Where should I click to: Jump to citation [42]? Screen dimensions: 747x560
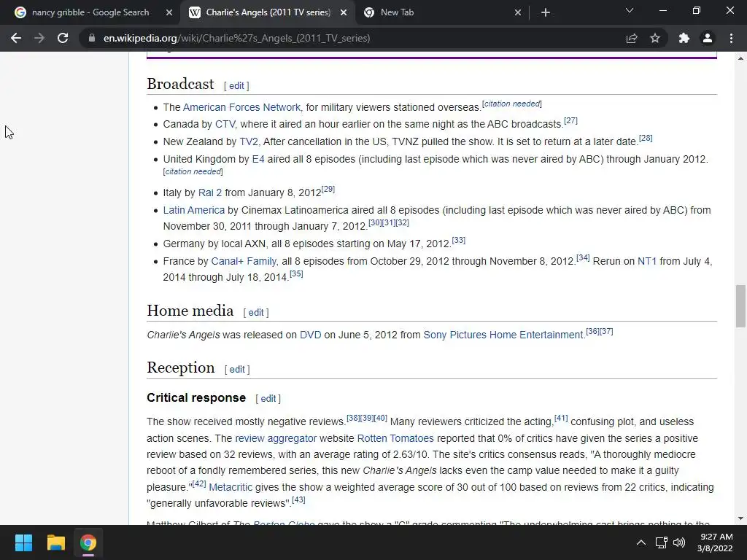click(x=199, y=484)
